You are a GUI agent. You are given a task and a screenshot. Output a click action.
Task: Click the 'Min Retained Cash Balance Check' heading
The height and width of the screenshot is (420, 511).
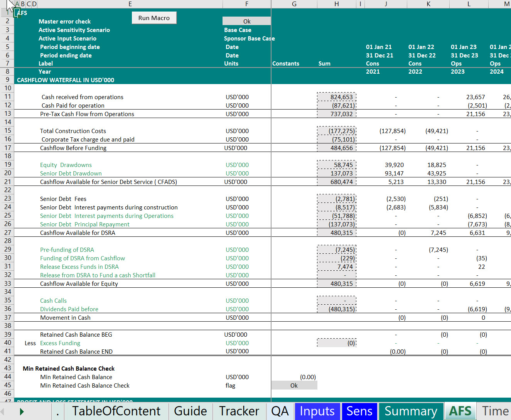point(69,368)
